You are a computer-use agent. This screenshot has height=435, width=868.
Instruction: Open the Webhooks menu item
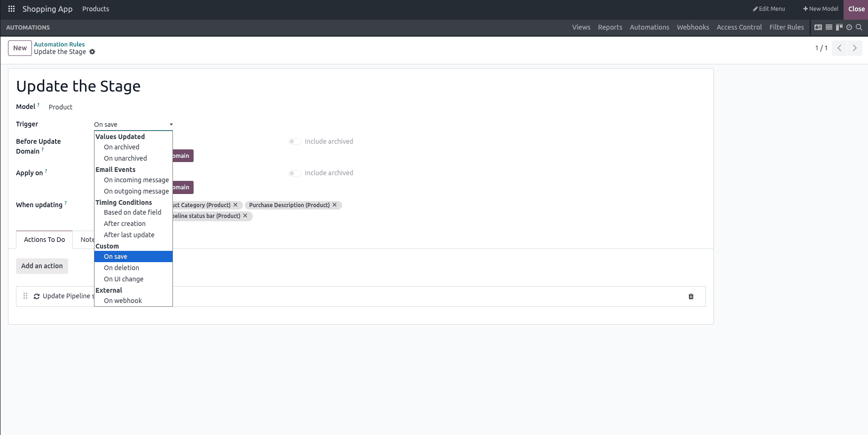click(x=693, y=27)
